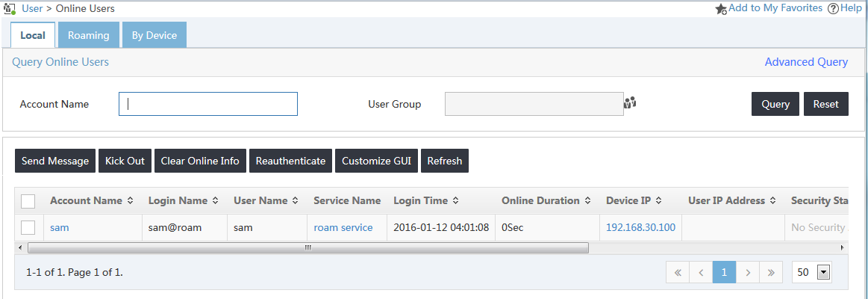Switch to the By Device tab
Image resolution: width=868 pixels, height=299 pixels.
tap(154, 35)
